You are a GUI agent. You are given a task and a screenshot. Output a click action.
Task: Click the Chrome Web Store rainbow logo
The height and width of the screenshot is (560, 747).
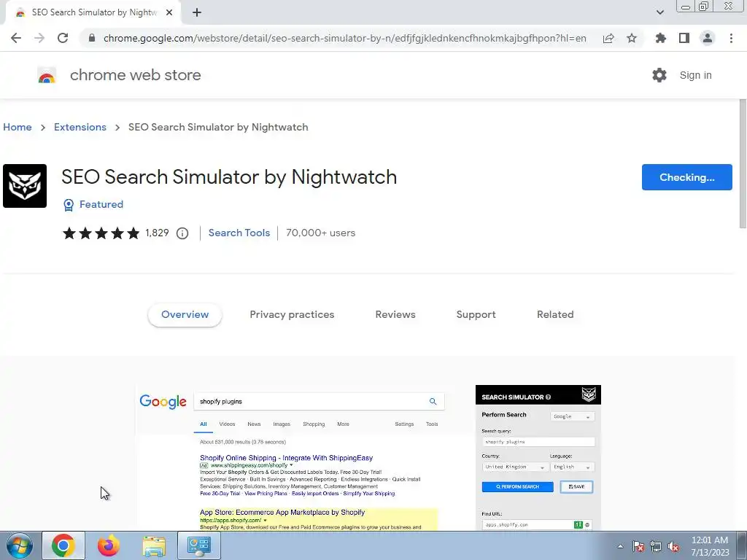(47, 75)
